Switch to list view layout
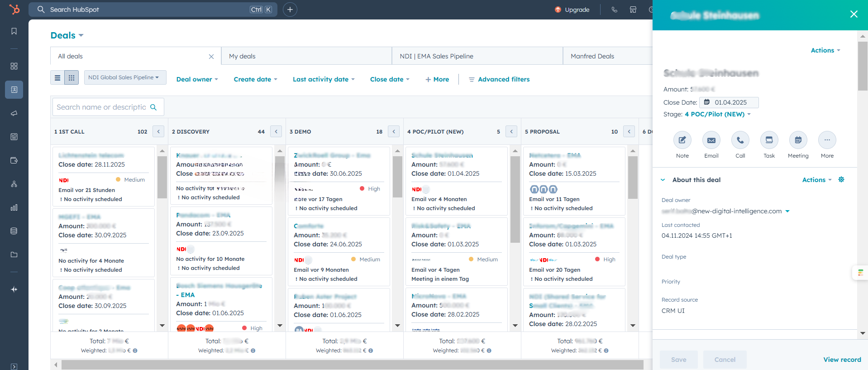 point(57,78)
